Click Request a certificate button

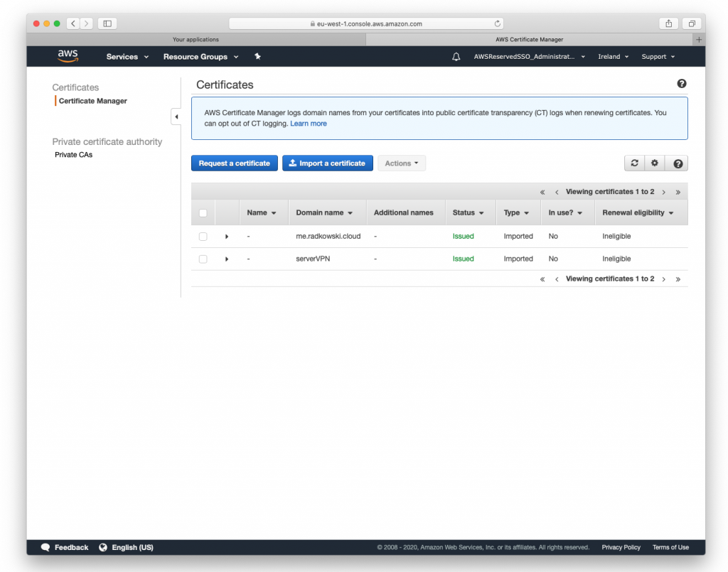point(235,163)
